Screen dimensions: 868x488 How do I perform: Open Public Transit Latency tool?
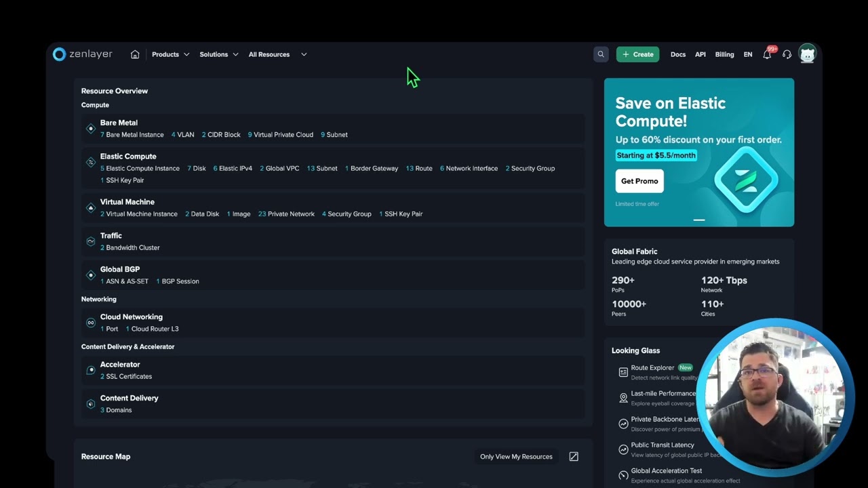click(663, 445)
